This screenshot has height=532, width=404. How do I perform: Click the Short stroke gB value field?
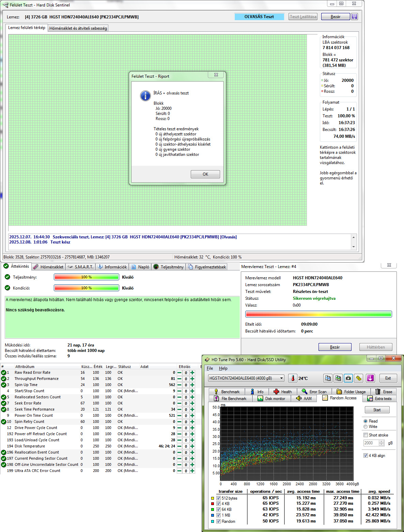[x=371, y=443]
